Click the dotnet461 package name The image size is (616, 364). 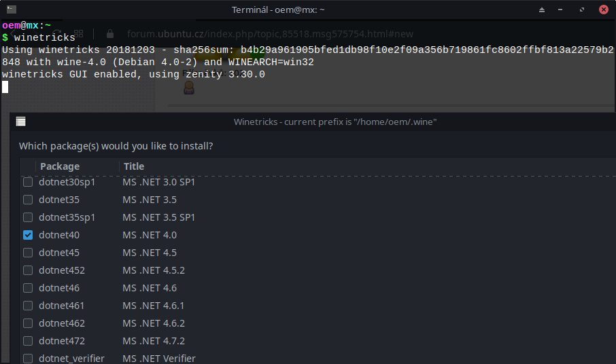tap(61, 306)
